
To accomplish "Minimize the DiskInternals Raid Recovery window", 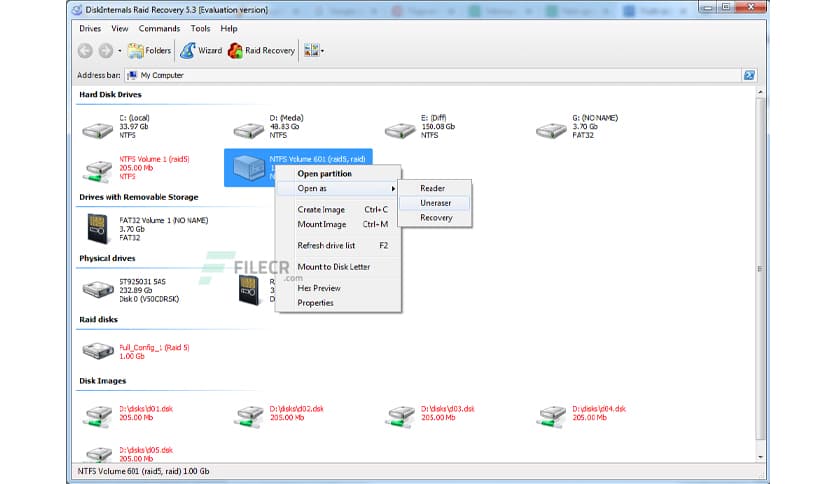I will tap(708, 7).
